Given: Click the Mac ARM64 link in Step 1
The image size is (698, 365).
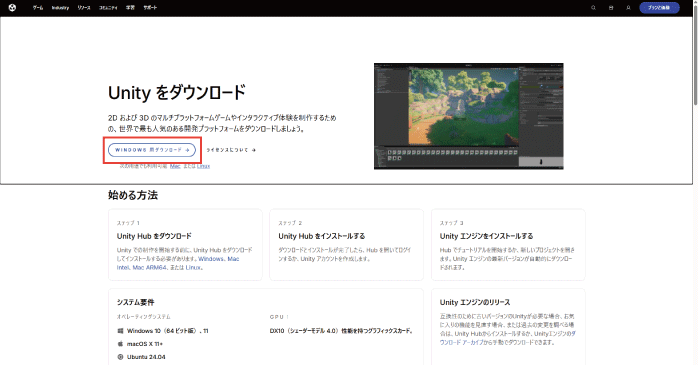Looking at the screenshot, I should coord(149,268).
